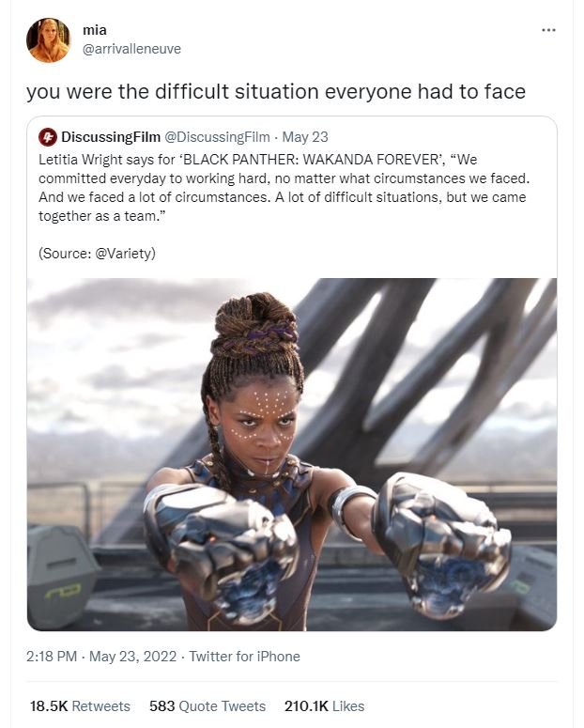The height and width of the screenshot is (728, 584).
Task: Open DiscussingFilm account name in quoted tweet
Action: (x=111, y=137)
